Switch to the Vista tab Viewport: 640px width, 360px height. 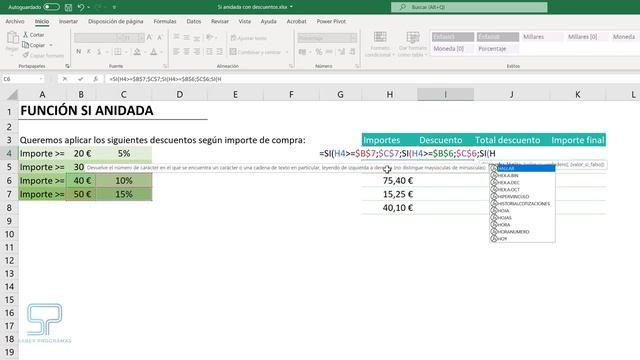pos(244,21)
